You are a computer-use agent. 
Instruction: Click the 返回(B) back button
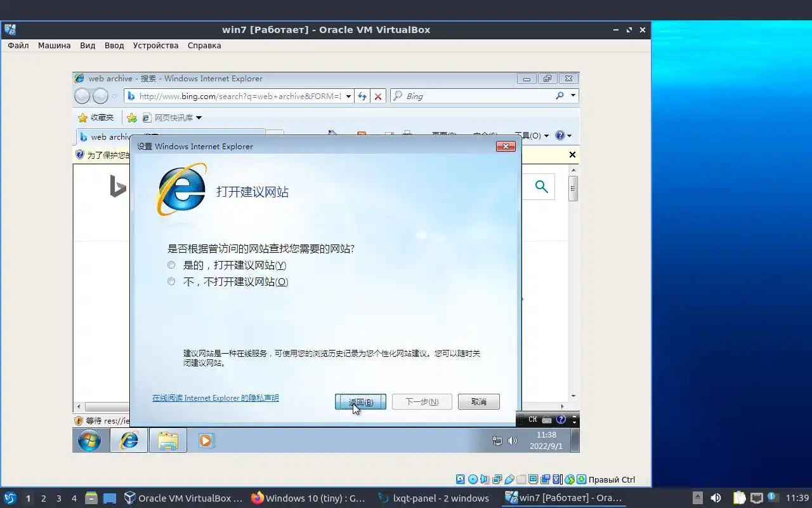(360, 401)
